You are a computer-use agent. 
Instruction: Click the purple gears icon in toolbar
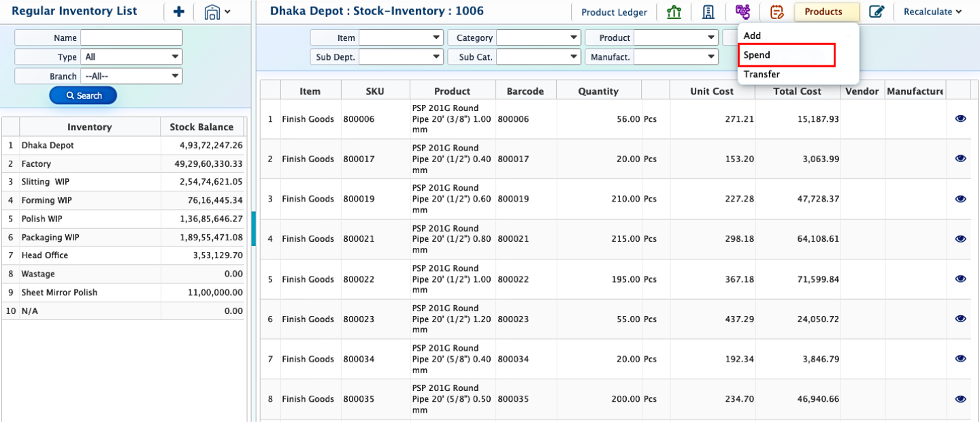742,12
